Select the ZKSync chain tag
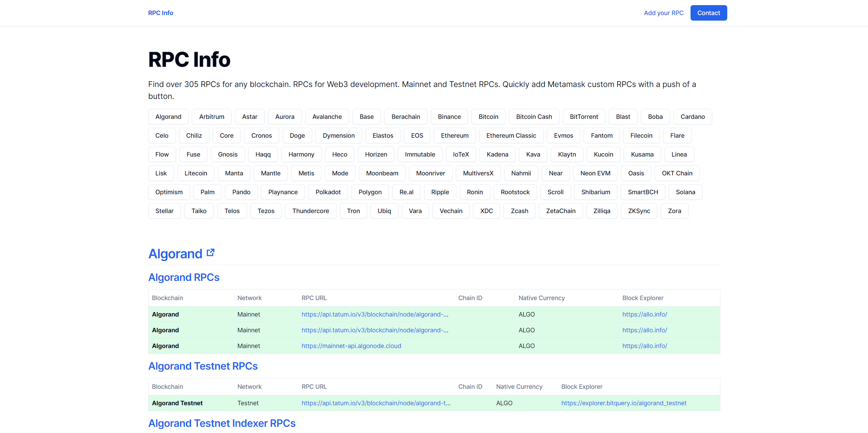This screenshot has width=868, height=433. (x=639, y=211)
